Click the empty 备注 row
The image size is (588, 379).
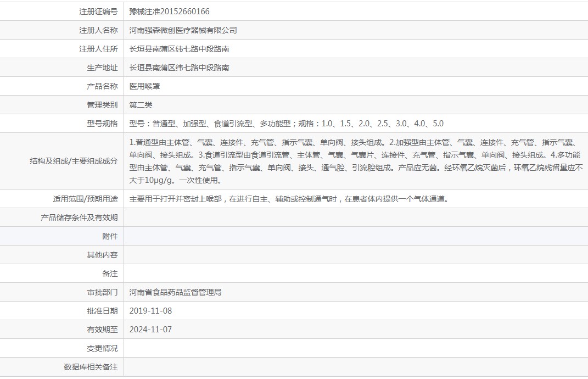click(x=294, y=274)
